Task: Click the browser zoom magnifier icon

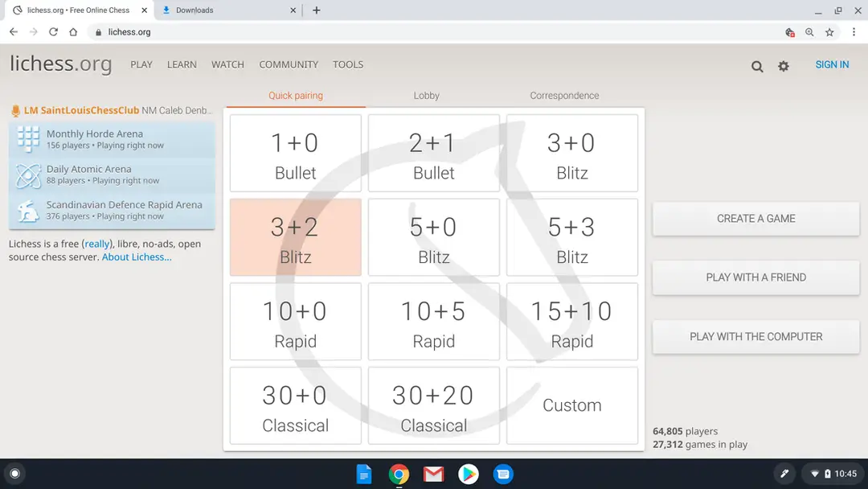Action: [x=809, y=32]
